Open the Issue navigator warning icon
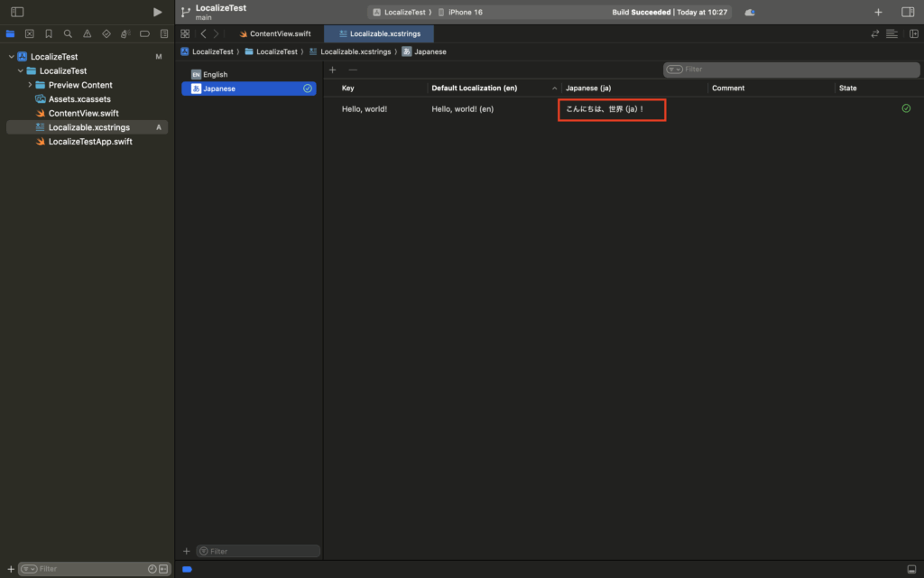Image resolution: width=924 pixels, height=578 pixels. click(x=88, y=33)
